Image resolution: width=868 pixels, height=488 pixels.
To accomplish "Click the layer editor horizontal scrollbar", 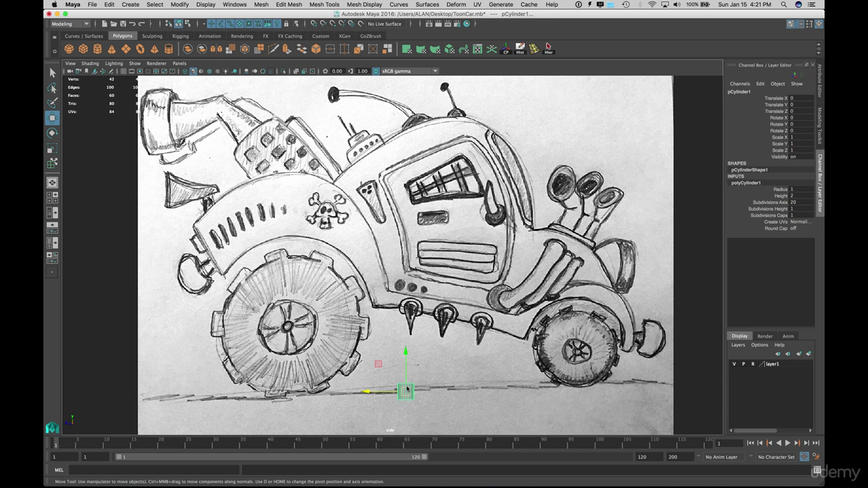I will pyautogui.click(x=756, y=430).
